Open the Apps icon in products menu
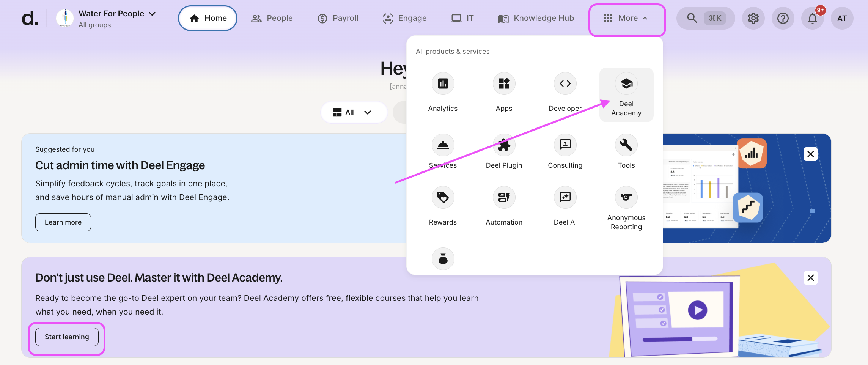868x365 pixels. click(x=504, y=84)
